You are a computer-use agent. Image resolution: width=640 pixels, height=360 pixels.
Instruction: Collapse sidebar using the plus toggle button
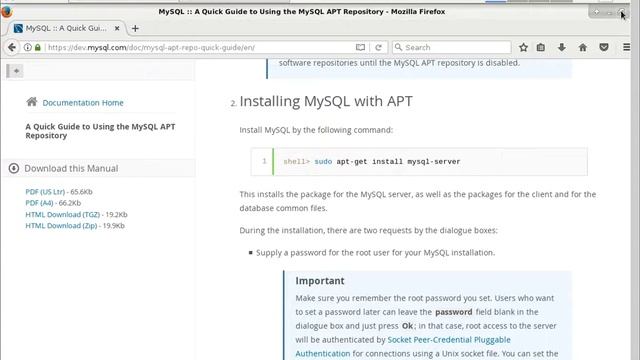point(16,71)
